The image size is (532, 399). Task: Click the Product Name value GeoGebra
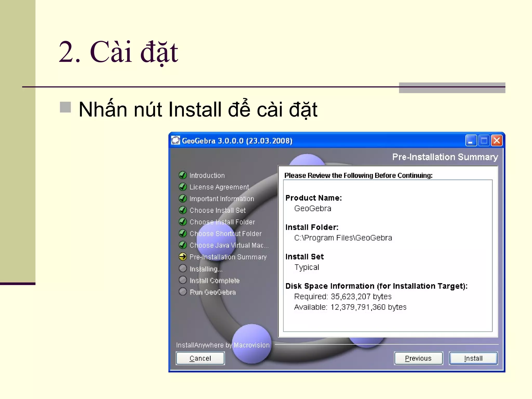coord(312,208)
